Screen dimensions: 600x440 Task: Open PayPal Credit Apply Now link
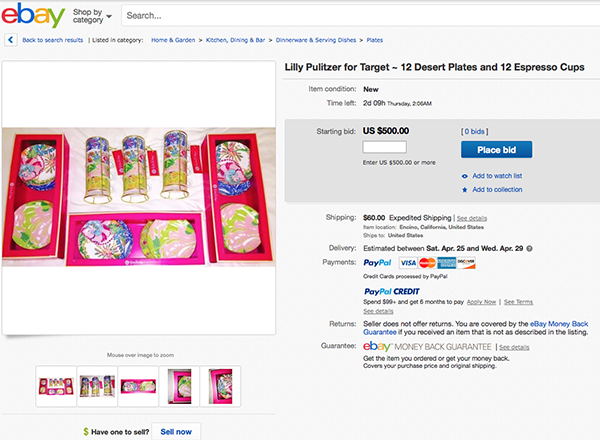click(x=481, y=301)
